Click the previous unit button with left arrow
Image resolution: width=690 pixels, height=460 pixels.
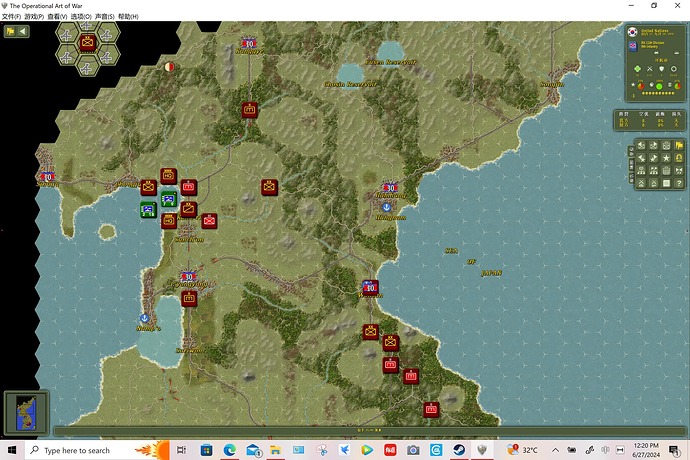click(642, 145)
